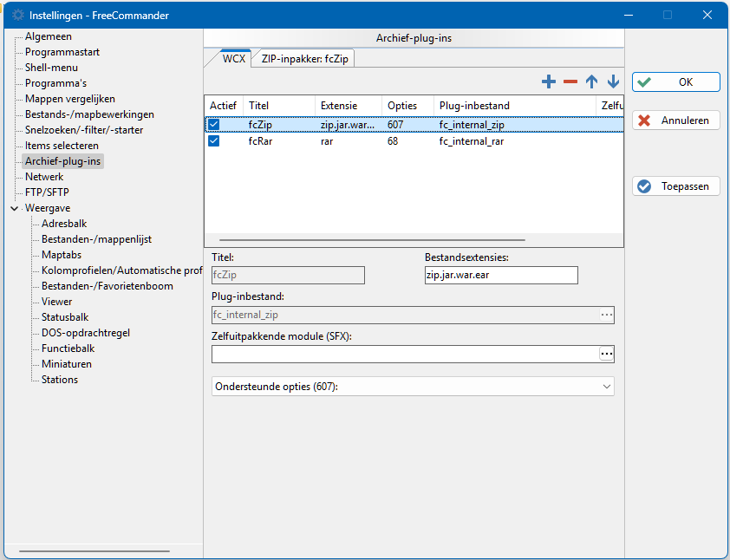Open the FTP/SFTP settings page
This screenshot has width=730, height=560.
click(x=47, y=192)
